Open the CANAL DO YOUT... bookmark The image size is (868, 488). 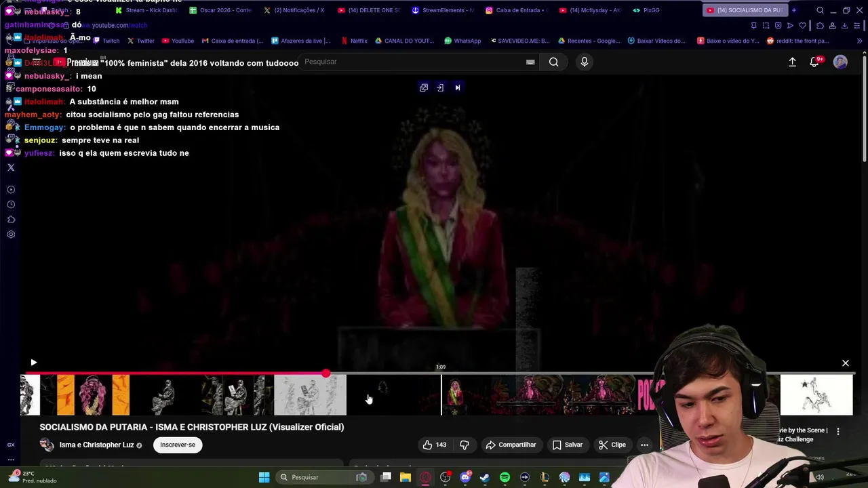coord(404,41)
